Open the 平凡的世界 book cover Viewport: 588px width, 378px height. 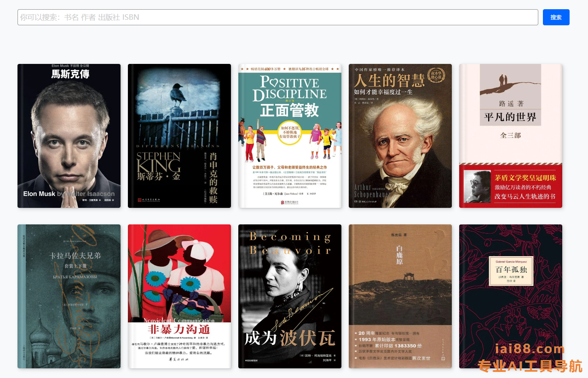(x=511, y=136)
